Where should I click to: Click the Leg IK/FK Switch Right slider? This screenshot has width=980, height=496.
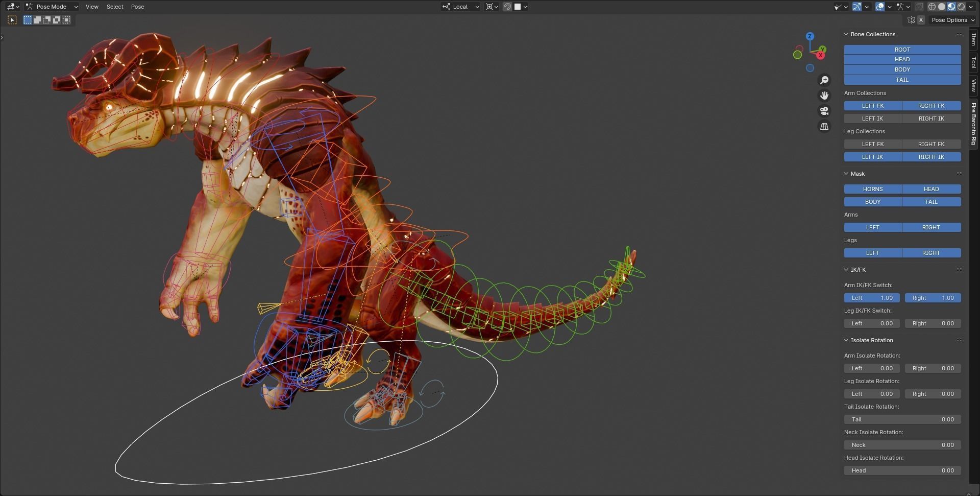click(933, 323)
